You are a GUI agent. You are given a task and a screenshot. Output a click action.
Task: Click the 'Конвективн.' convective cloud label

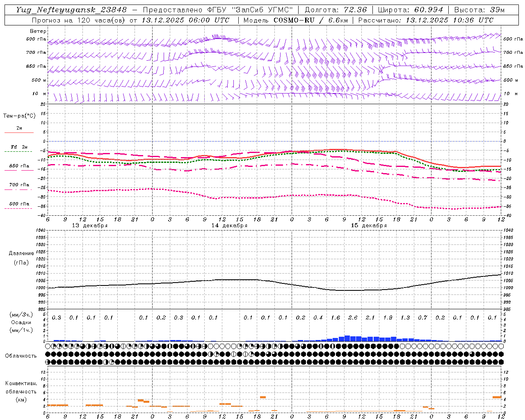pos(21,383)
